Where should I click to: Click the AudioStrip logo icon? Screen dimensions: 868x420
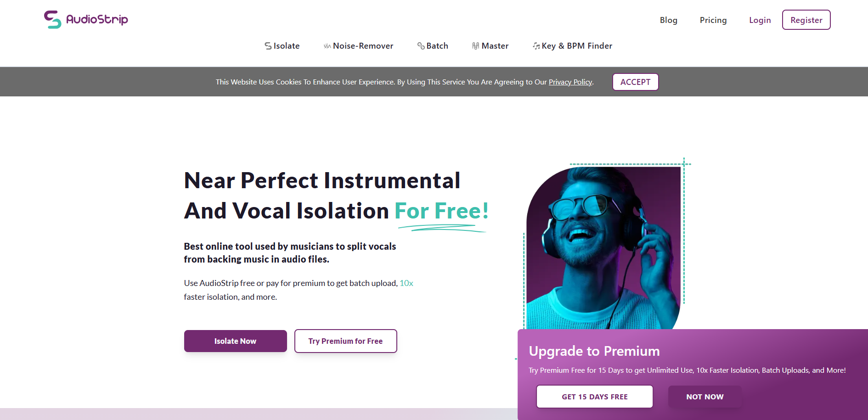click(x=52, y=19)
